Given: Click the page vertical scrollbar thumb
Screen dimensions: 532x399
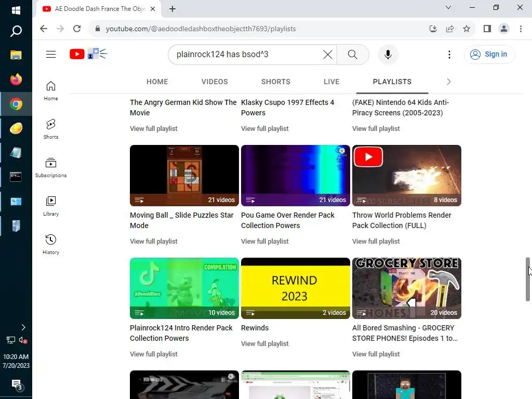Looking at the screenshot, I should pos(528,279).
